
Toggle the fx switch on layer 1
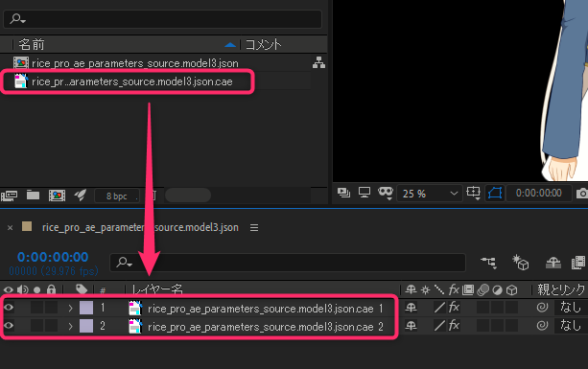[x=454, y=308]
